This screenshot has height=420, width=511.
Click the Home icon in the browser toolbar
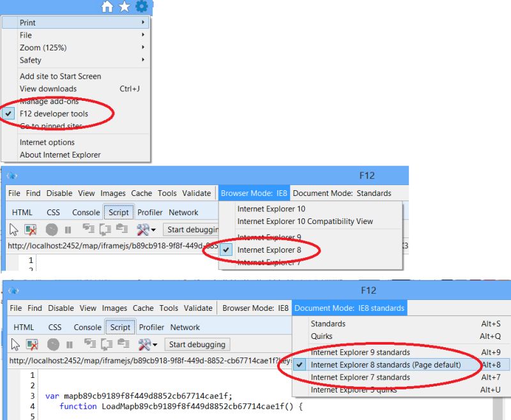107,6
